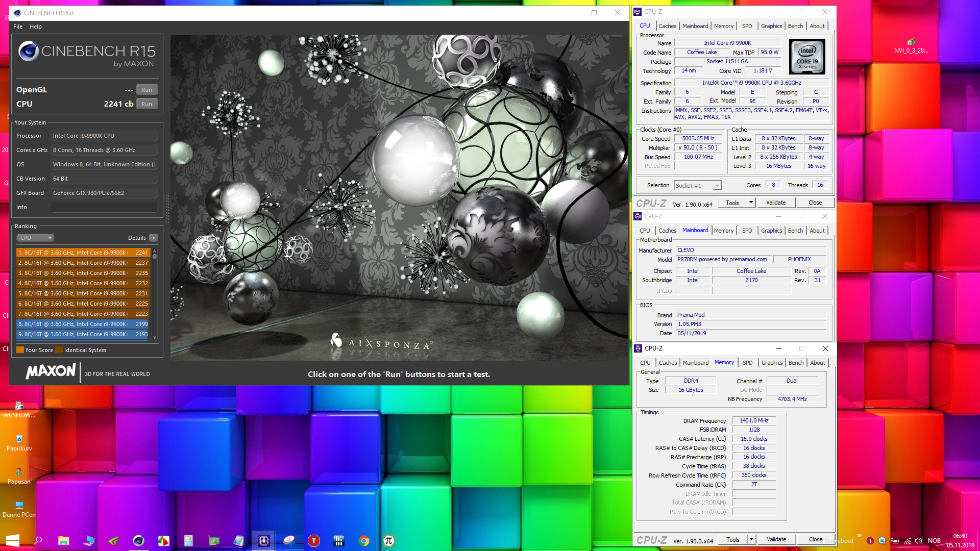Click CPU-Z chip icon in taskbar
This screenshot has height=551, width=980.
point(263,541)
